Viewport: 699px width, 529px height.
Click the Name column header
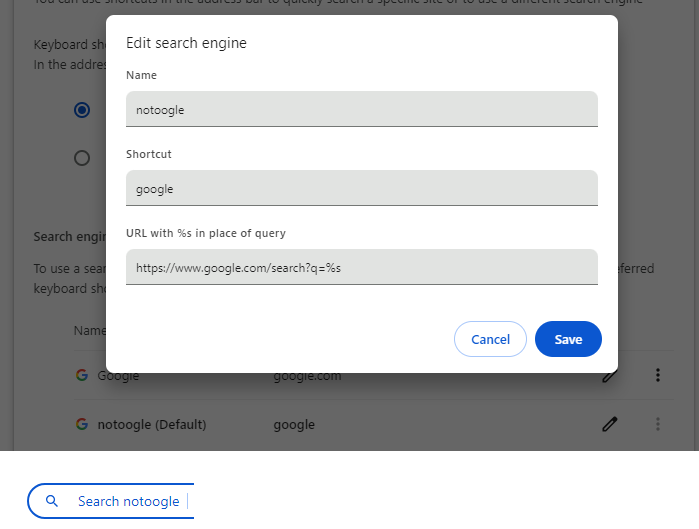[x=88, y=330]
